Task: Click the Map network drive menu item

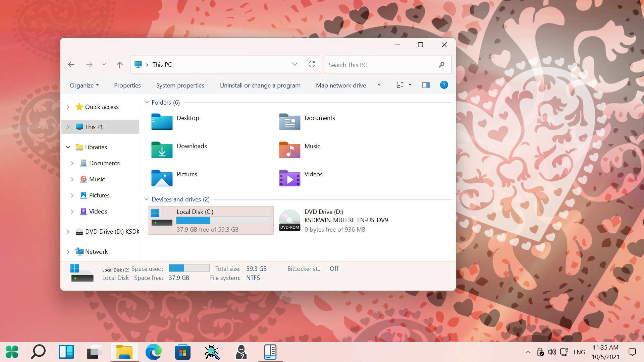Action: pyautogui.click(x=340, y=85)
